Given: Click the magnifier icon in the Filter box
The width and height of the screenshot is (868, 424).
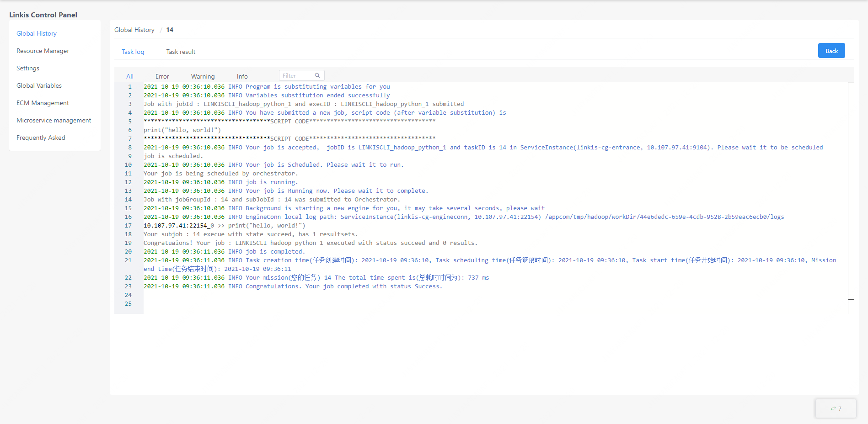Looking at the screenshot, I should 317,75.
